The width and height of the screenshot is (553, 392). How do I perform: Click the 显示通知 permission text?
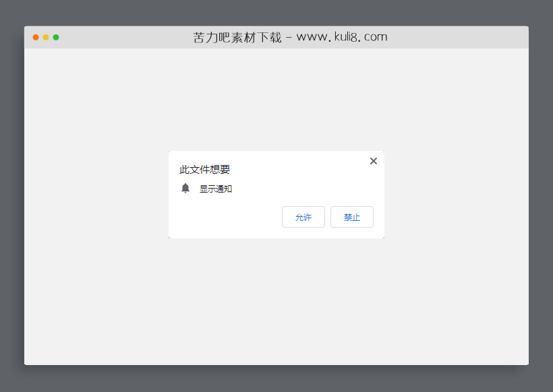point(215,189)
